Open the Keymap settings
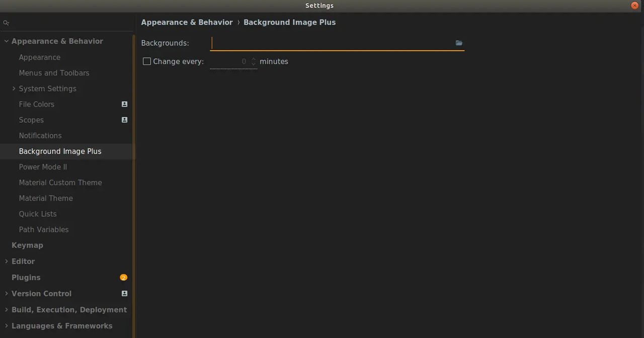Viewport: 644px width, 338px height. [27, 245]
